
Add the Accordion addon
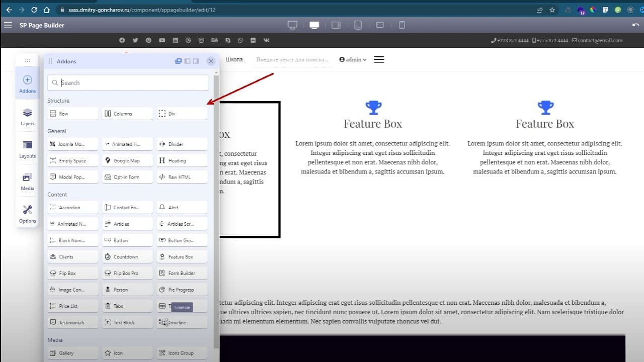[73, 207]
